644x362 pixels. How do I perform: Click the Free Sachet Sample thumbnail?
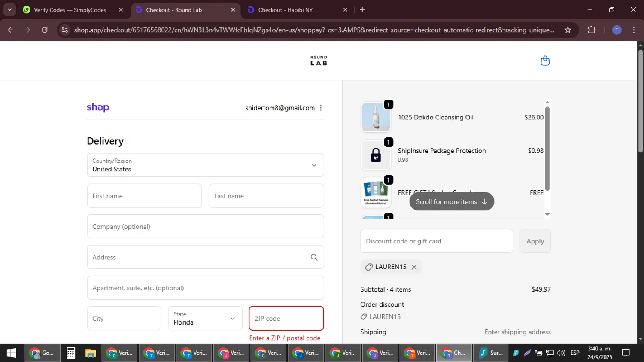coord(376,193)
